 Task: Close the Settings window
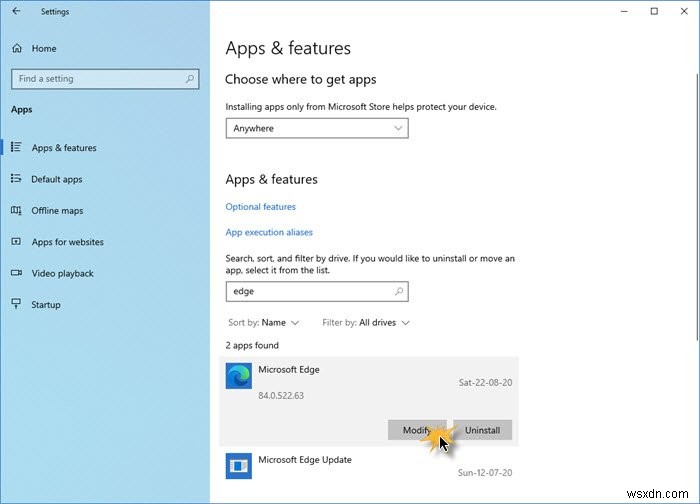pos(684,11)
